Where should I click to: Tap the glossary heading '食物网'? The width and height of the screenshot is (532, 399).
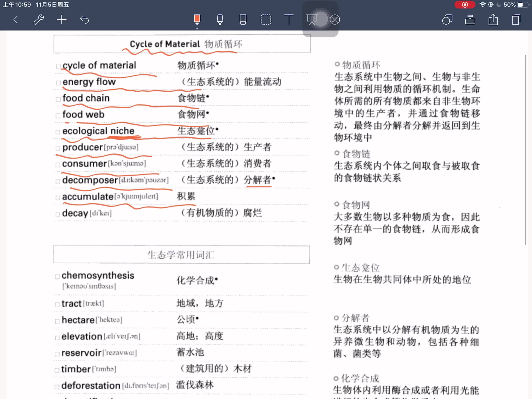point(356,205)
